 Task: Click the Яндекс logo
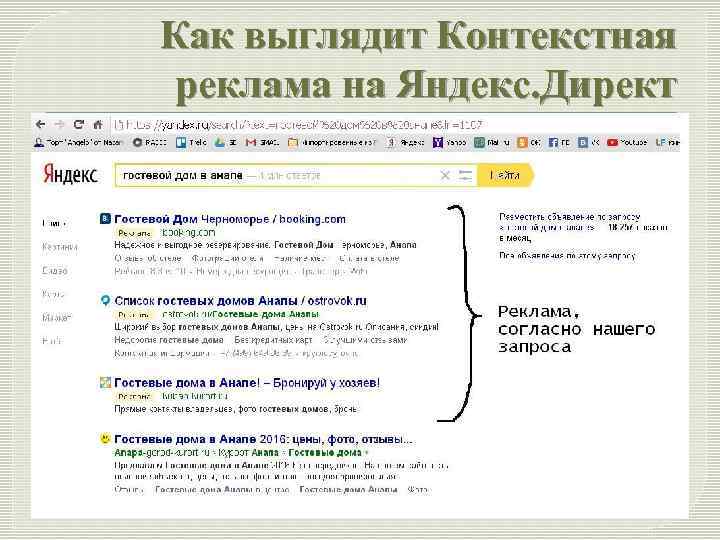(70, 174)
